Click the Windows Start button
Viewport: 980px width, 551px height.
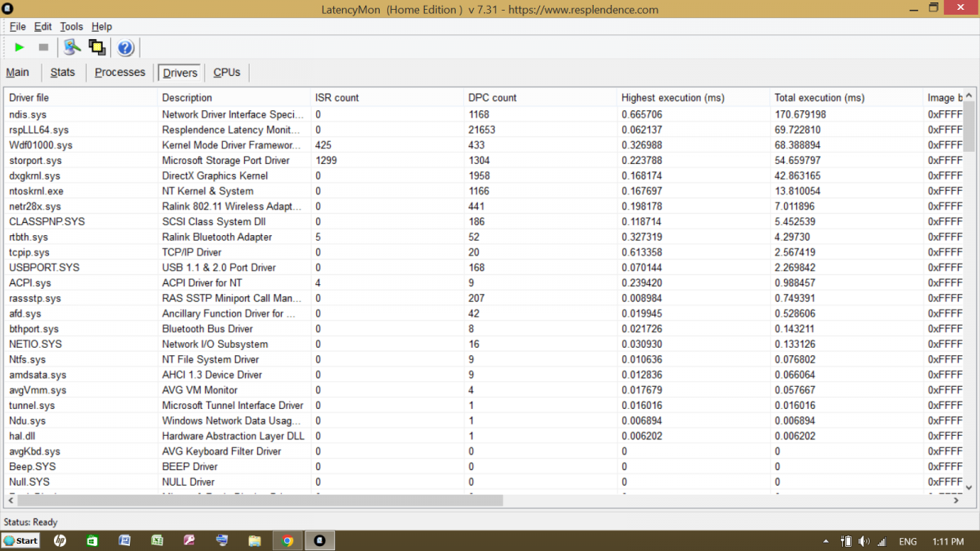[x=21, y=540]
